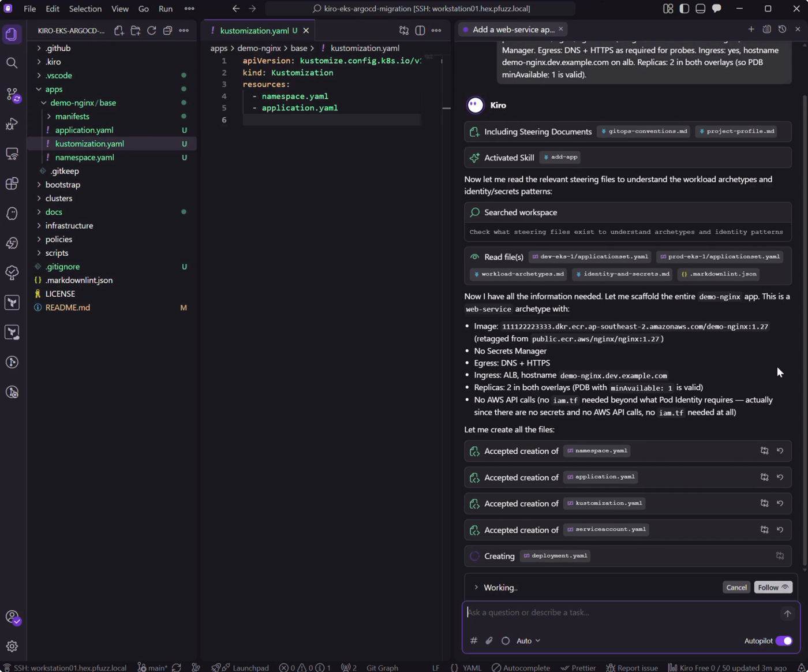This screenshot has height=672, width=808.
Task: Click the main branch status item
Action: (x=153, y=667)
